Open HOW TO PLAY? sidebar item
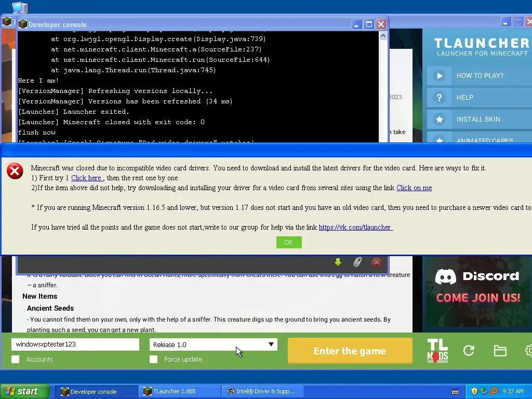The width and height of the screenshot is (532, 399). [x=479, y=76]
